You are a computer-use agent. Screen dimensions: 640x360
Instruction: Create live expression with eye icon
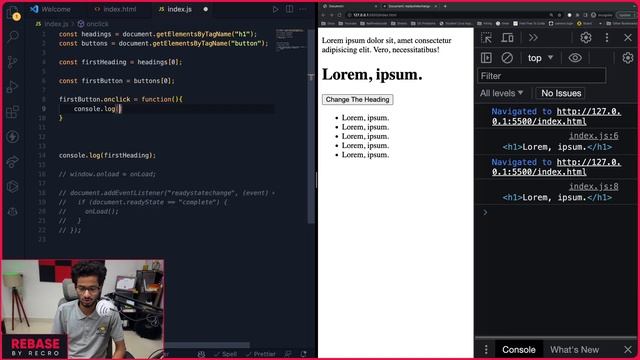tap(575, 58)
